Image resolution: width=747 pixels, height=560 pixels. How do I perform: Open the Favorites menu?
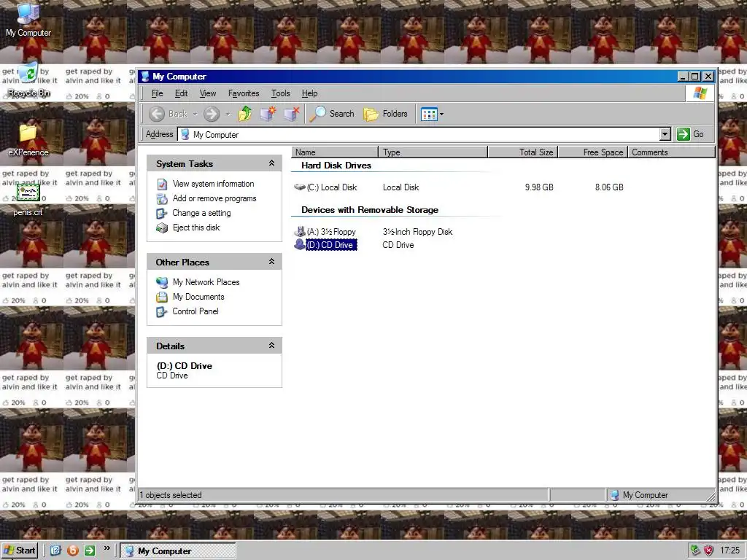(x=244, y=93)
